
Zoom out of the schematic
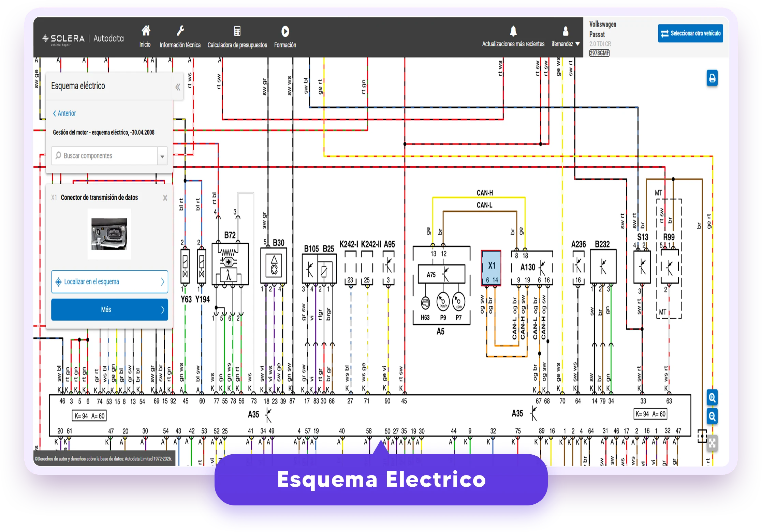(712, 416)
